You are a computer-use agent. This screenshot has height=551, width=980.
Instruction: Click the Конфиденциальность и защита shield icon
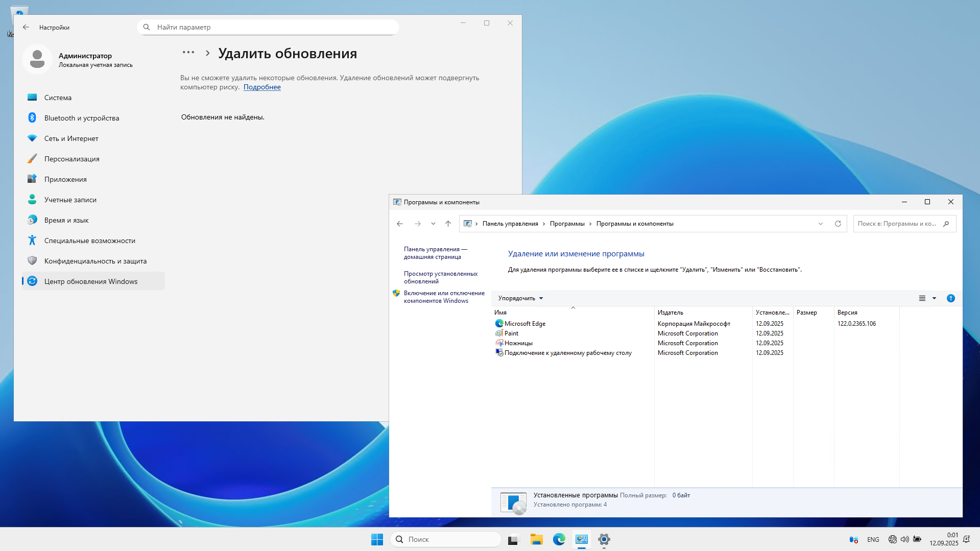(32, 260)
